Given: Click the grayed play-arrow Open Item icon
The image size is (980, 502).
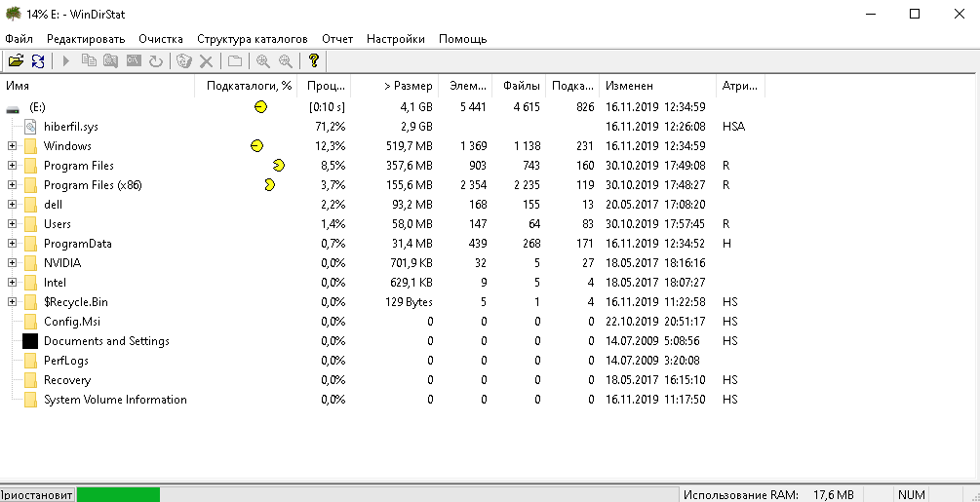Looking at the screenshot, I should pos(66,60).
